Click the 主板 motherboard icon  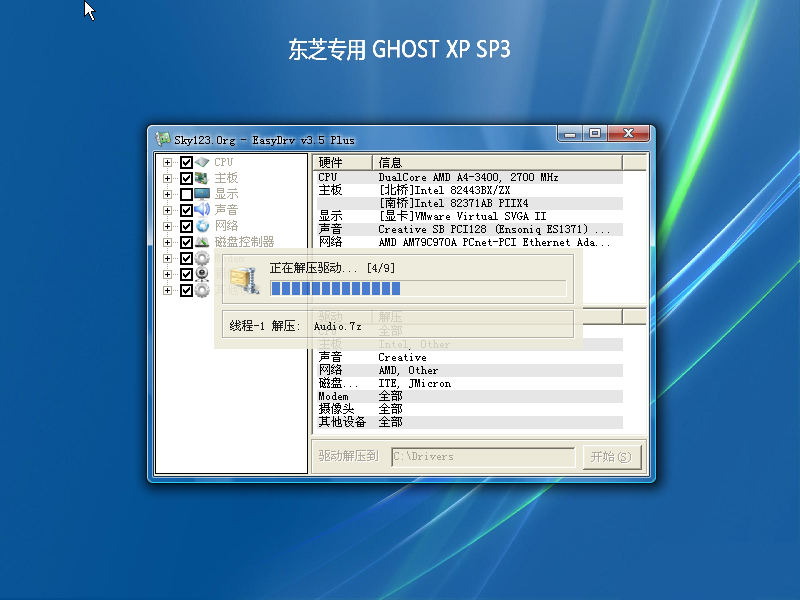(x=202, y=178)
